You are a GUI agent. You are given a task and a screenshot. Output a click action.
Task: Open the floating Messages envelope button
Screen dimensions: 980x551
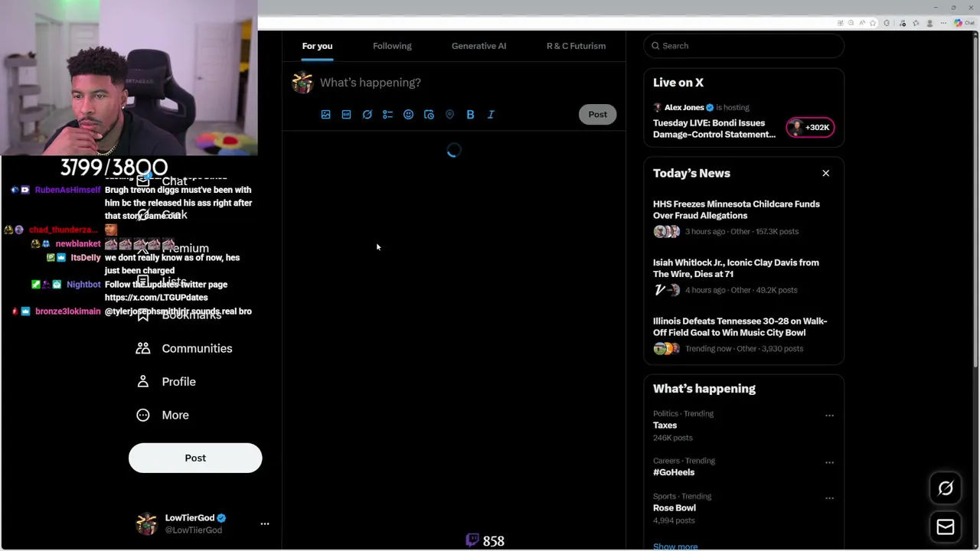(946, 527)
